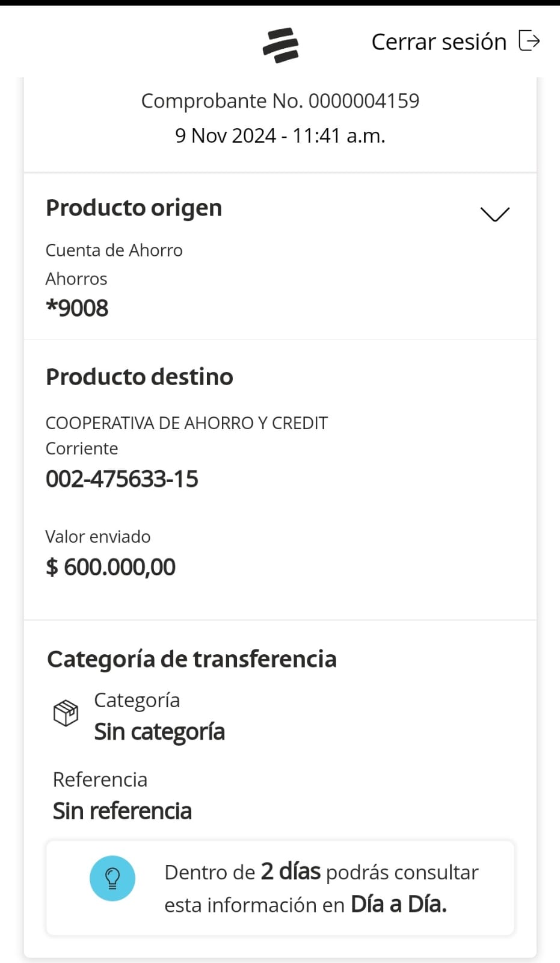Click destination account number 002-475633-15

point(122,479)
